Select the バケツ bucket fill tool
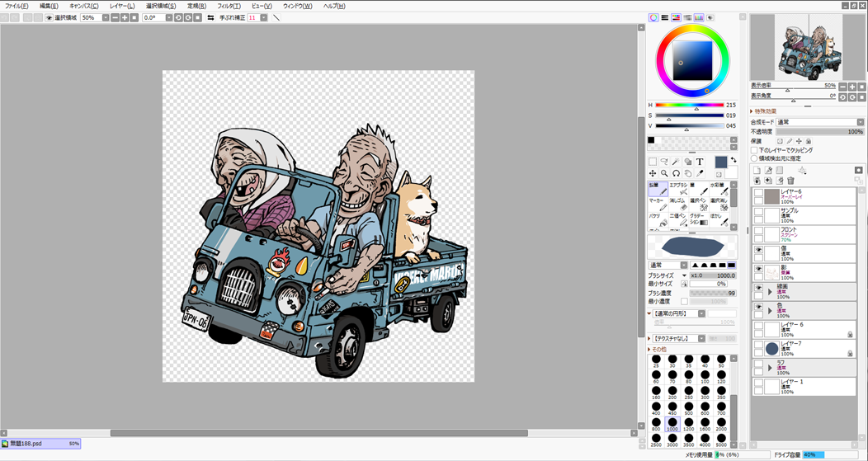 657,219
